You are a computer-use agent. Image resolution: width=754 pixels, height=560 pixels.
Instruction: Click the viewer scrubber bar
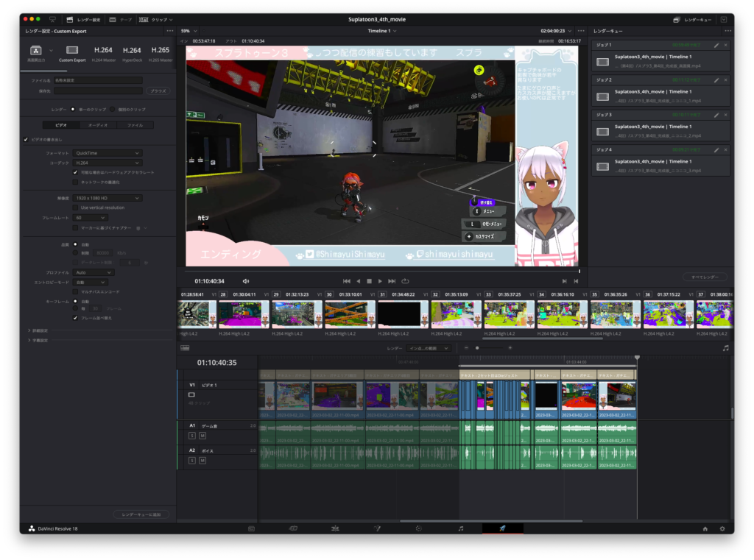point(382,271)
